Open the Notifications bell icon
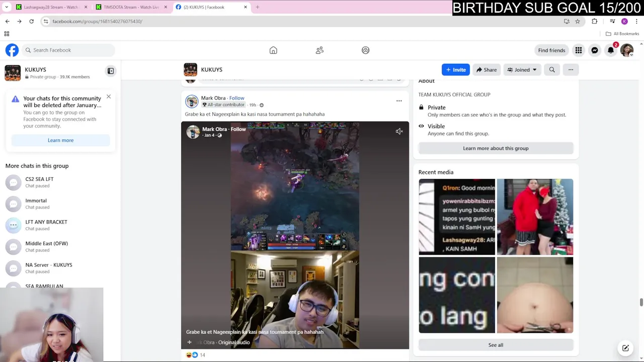The height and width of the screenshot is (362, 644). [x=611, y=50]
